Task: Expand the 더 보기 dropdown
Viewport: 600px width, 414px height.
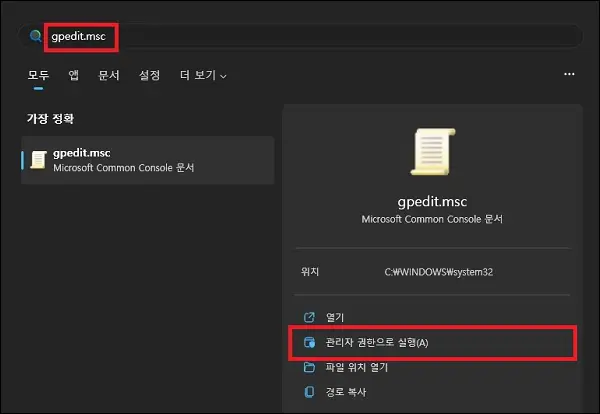Action: coord(203,75)
